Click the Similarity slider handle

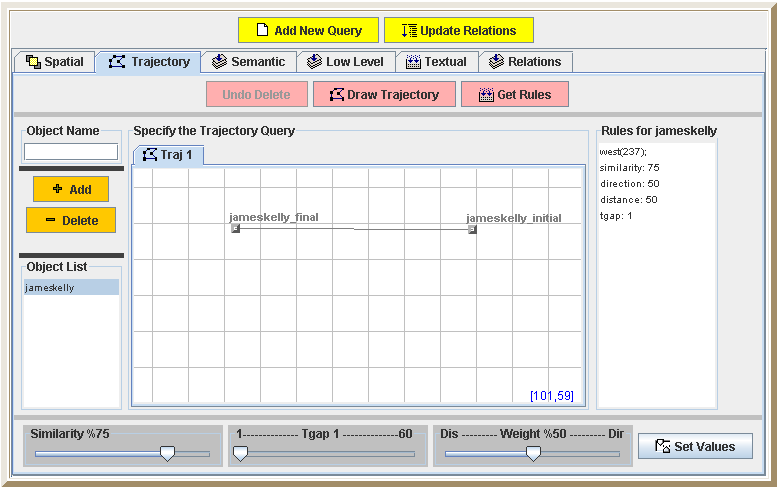pos(168,453)
